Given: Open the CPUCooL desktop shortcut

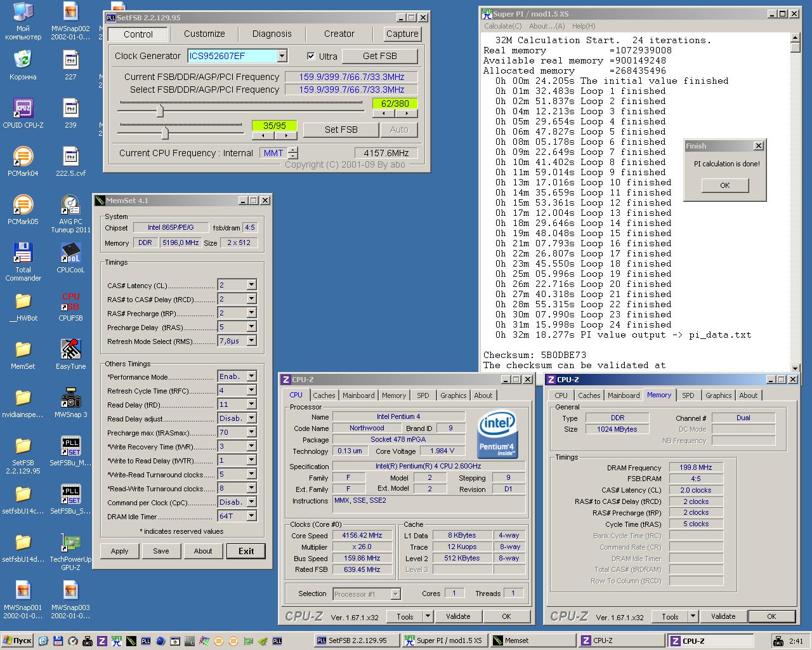Looking at the screenshot, I should pyautogui.click(x=70, y=258).
